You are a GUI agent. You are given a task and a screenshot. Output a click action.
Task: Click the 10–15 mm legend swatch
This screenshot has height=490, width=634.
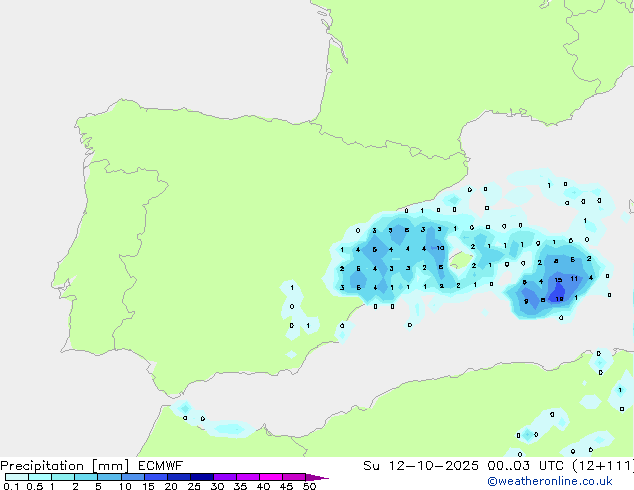tap(132, 477)
